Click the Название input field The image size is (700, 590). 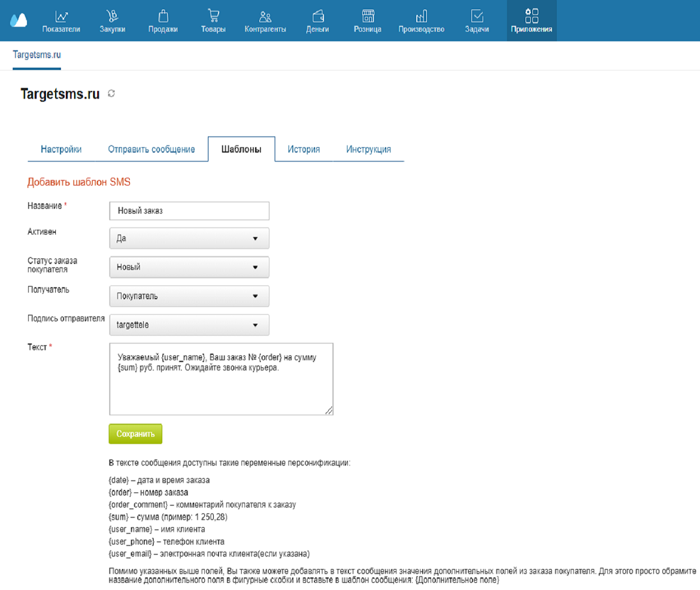[x=189, y=211]
